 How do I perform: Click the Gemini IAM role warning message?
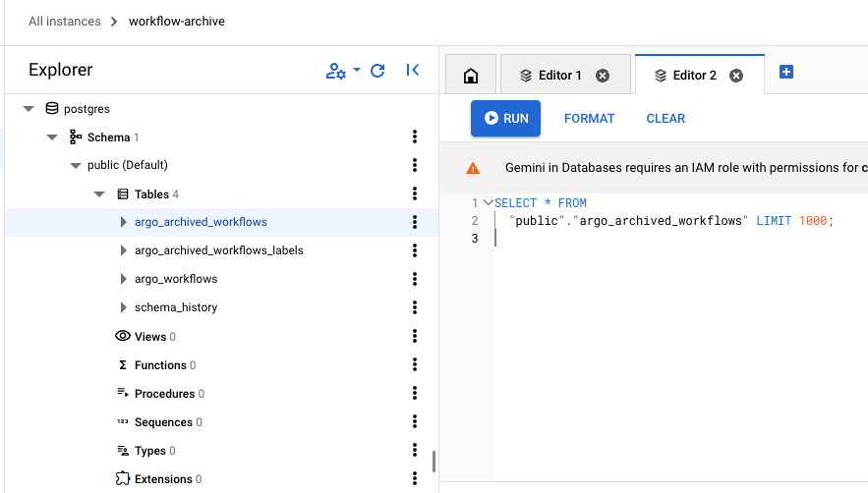(686, 168)
